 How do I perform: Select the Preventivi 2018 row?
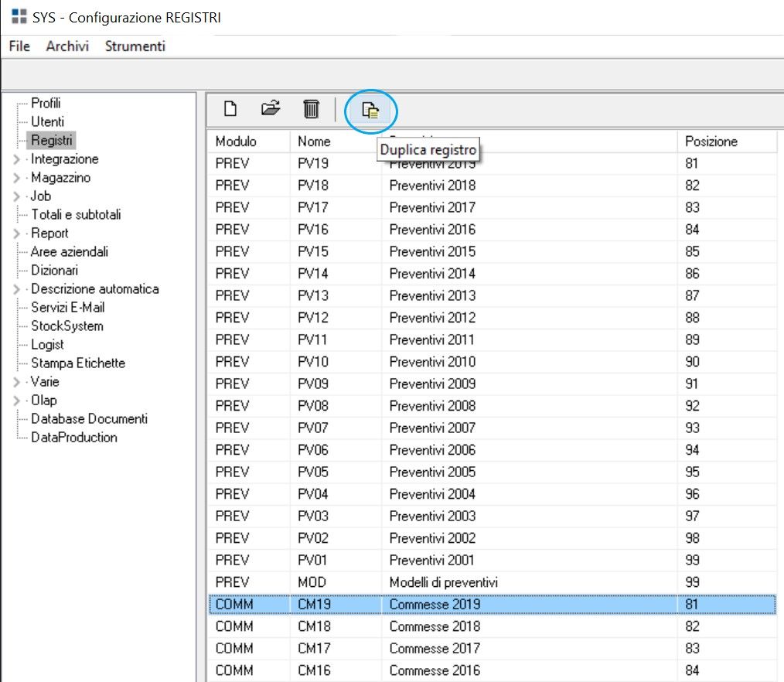point(492,186)
